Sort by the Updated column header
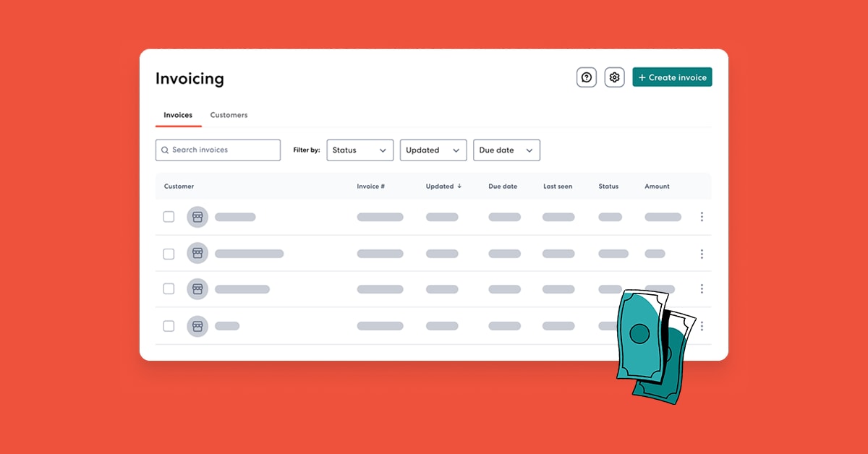Screen dimensions: 868x454 (x=443, y=187)
